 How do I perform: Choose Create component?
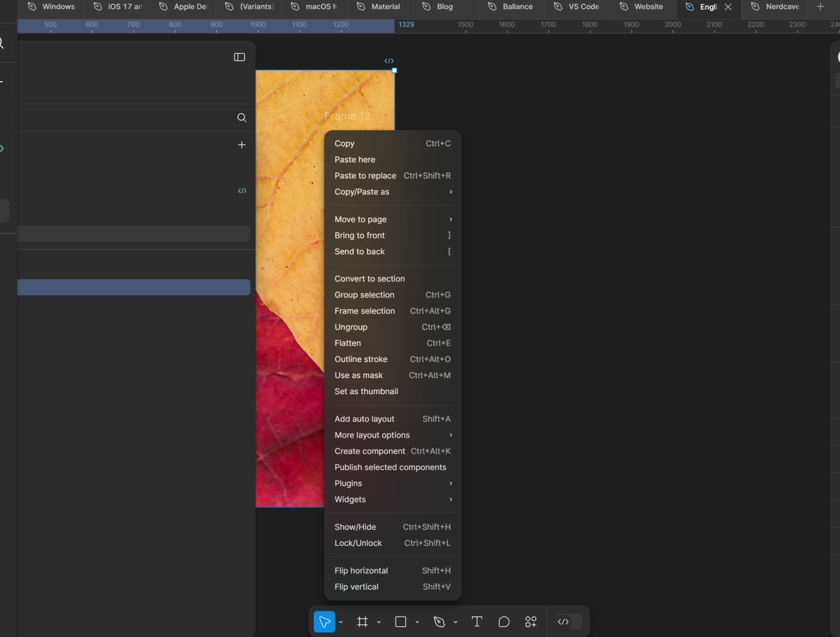[392, 451]
